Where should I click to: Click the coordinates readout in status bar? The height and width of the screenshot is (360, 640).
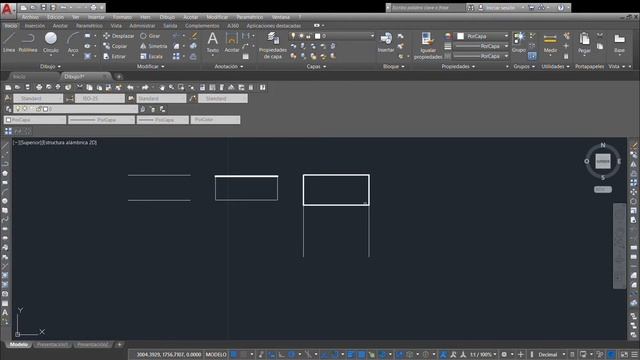point(169,354)
